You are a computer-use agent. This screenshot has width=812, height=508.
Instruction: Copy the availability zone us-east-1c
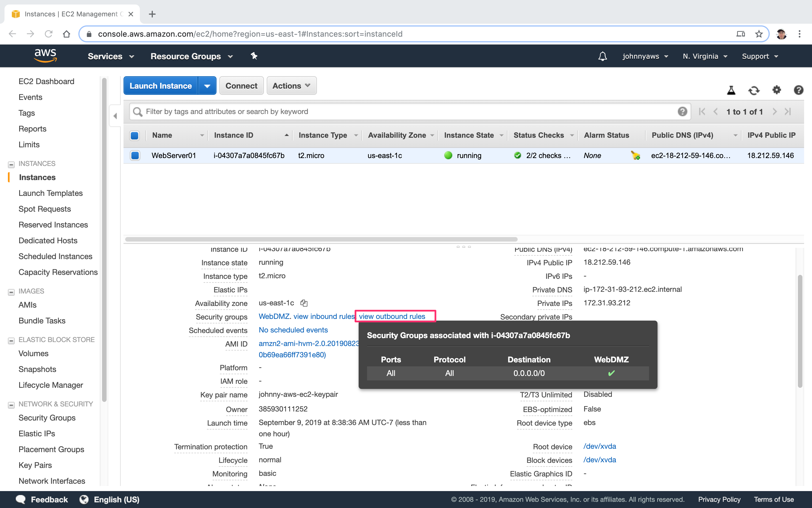click(304, 303)
